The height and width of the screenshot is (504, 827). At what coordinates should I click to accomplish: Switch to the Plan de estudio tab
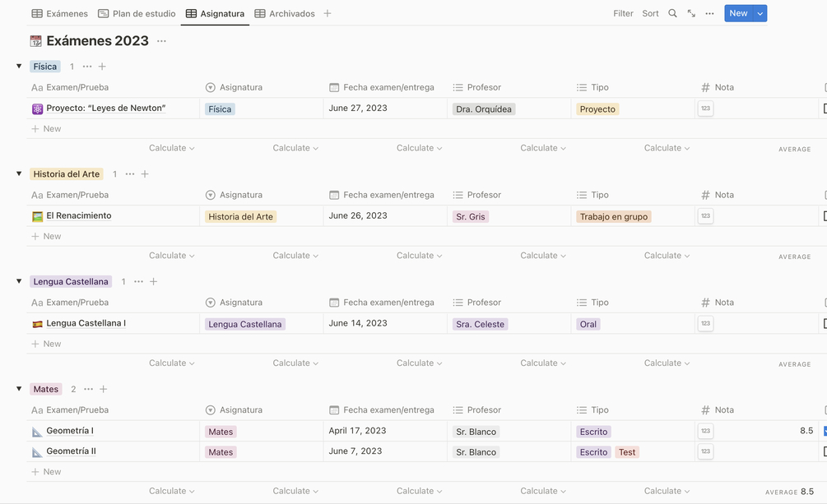tap(137, 14)
